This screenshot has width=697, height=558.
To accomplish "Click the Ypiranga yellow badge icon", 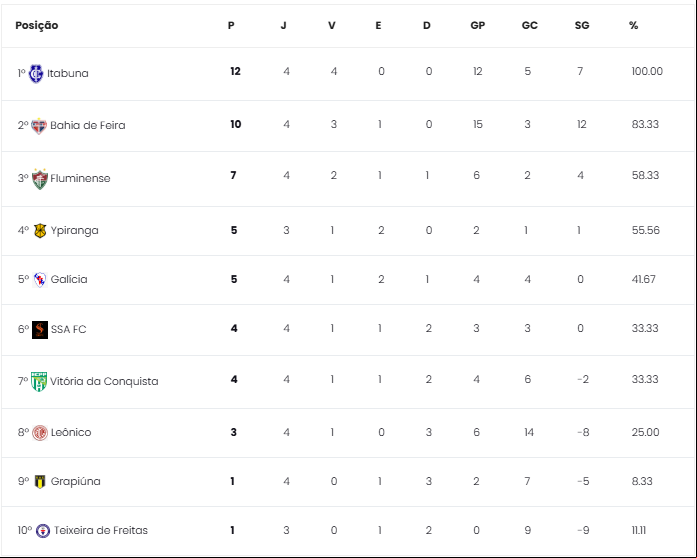I will 40,230.
